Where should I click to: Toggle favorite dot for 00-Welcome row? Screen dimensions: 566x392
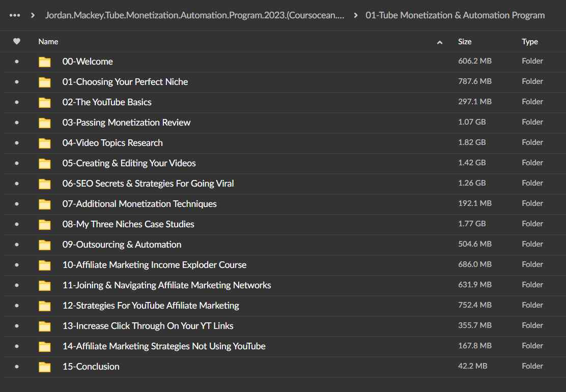tap(17, 62)
